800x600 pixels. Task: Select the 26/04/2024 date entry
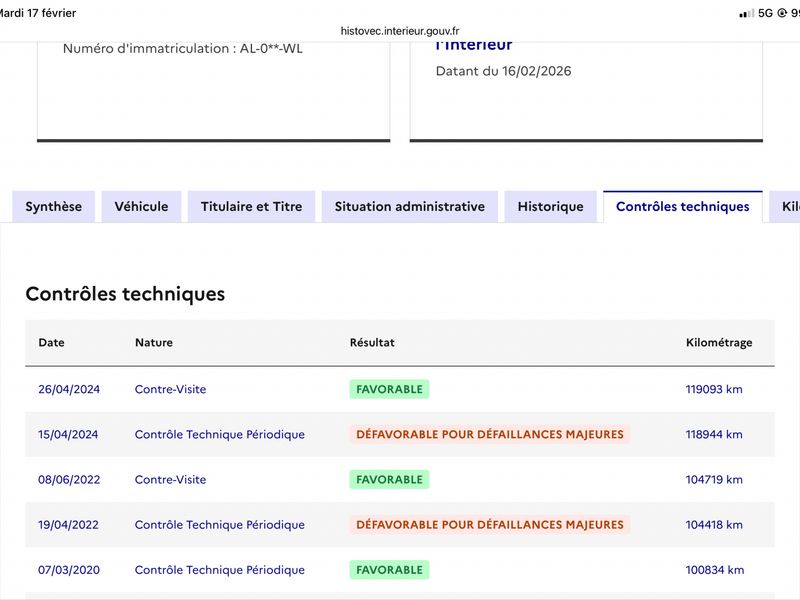tap(69, 389)
